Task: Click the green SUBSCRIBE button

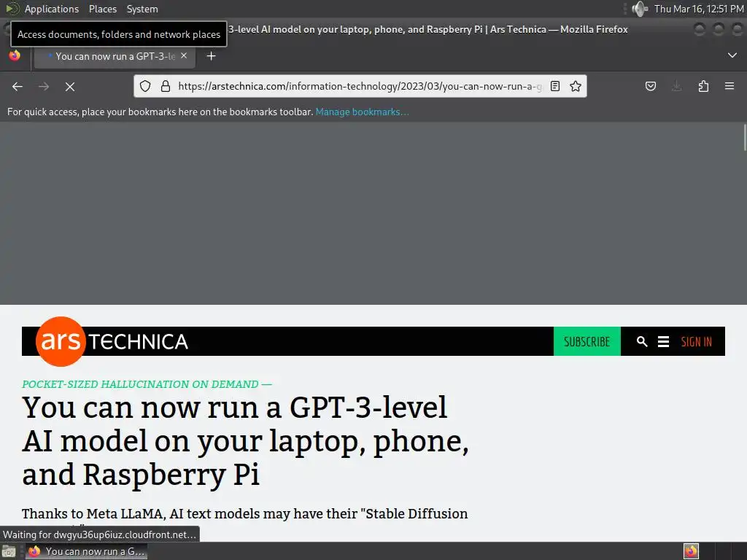Action: (x=587, y=341)
